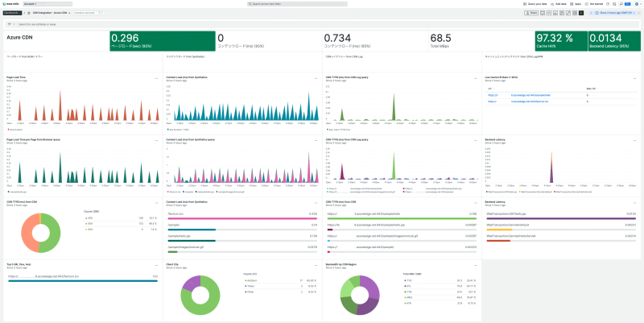
Task: Click the New Relic logo
Action: pos(12,4)
